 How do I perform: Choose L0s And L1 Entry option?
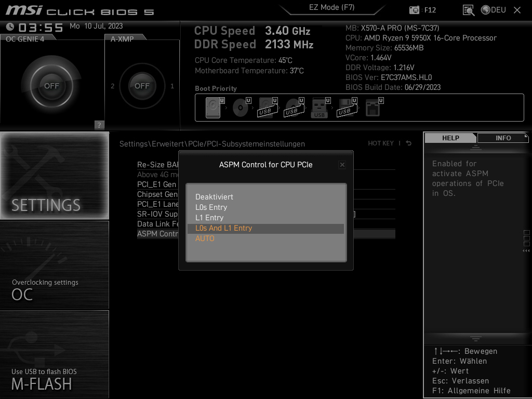click(265, 229)
